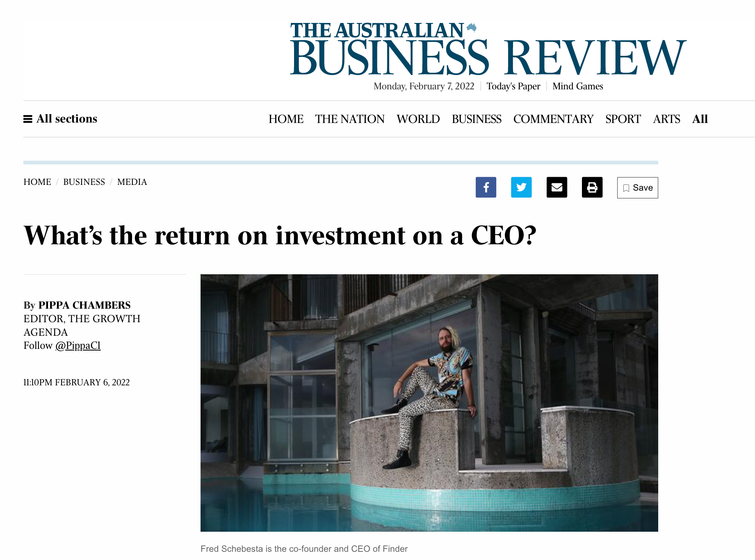Email this article using envelope icon

tap(557, 187)
